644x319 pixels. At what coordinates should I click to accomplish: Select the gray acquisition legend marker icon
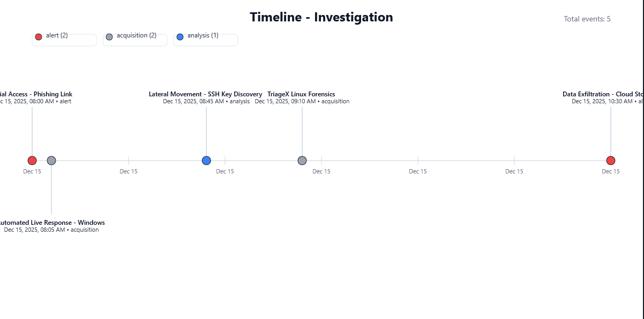tap(109, 36)
